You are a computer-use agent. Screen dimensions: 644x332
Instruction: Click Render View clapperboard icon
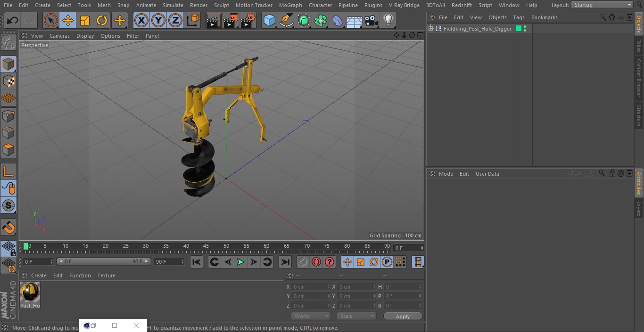[214, 20]
